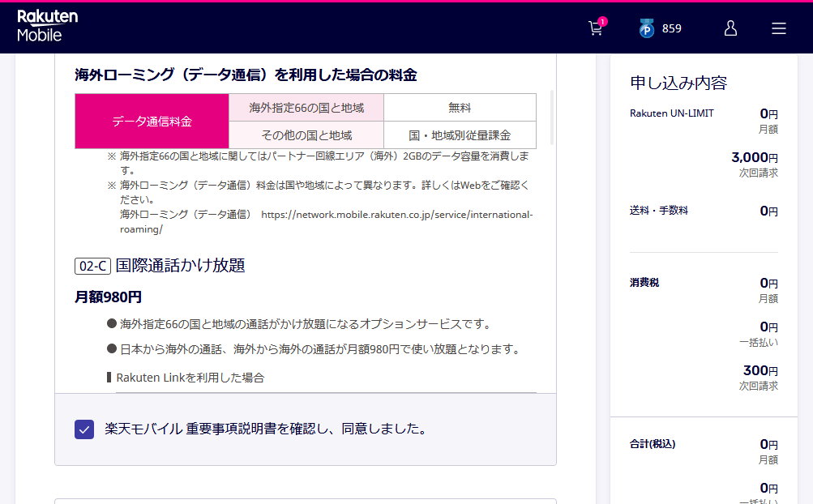813x504 pixels.
Task: Click the 859 points value
Action: (671, 28)
